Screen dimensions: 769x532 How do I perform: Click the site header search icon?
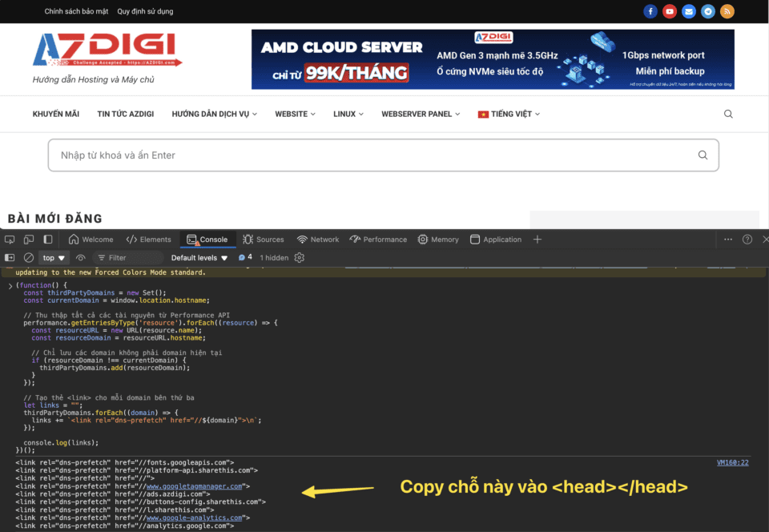(728, 114)
